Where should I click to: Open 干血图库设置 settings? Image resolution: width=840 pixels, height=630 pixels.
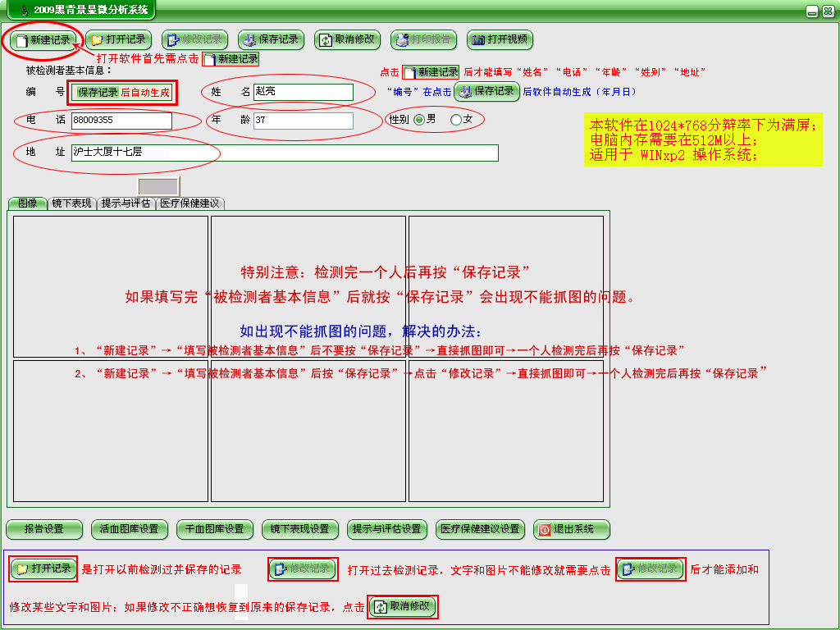click(215, 529)
